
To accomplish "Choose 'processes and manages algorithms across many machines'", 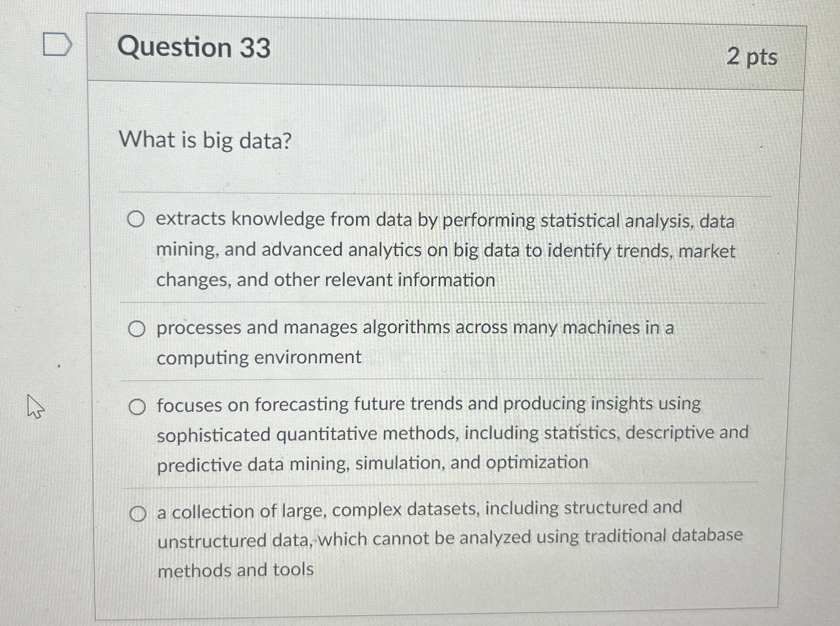I will [137, 329].
